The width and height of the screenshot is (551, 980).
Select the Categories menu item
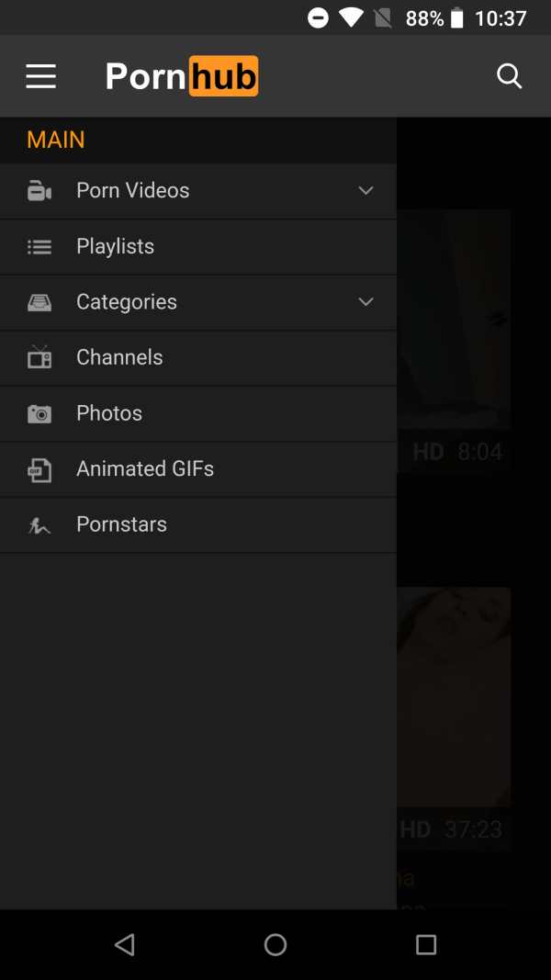[x=198, y=302]
